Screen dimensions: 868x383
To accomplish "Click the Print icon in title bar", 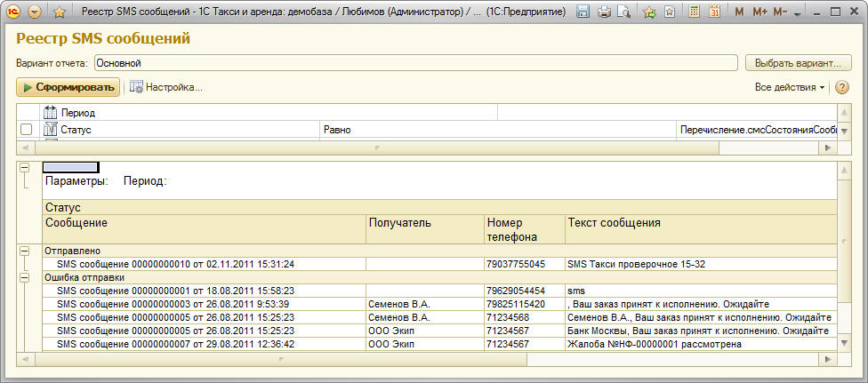I will 604,12.
